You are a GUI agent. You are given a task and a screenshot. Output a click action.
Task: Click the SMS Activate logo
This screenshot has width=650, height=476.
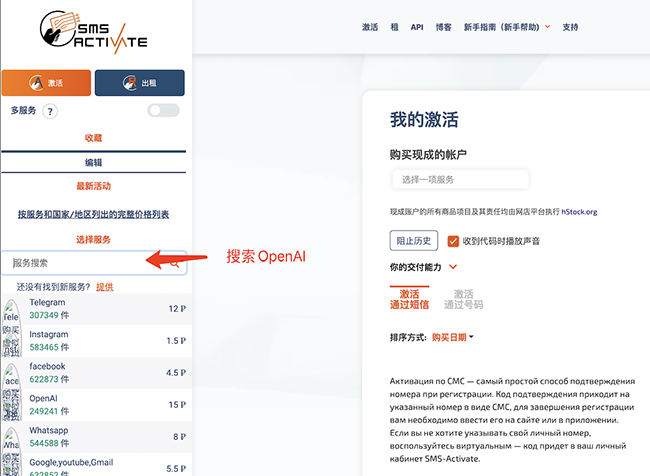[x=94, y=32]
